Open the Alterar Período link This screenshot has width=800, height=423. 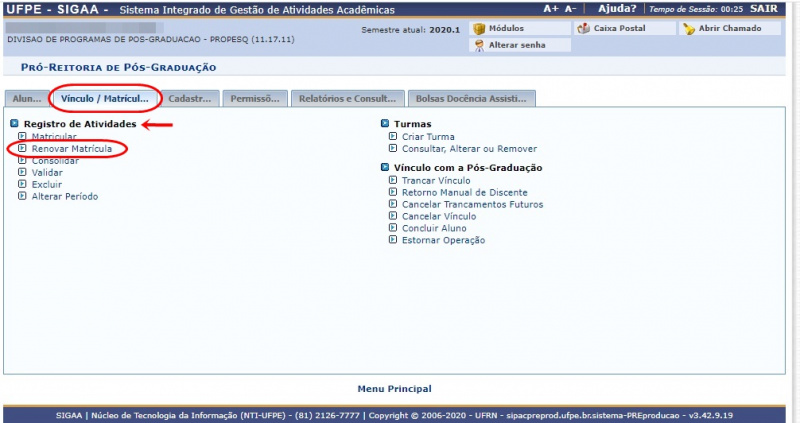(65, 196)
